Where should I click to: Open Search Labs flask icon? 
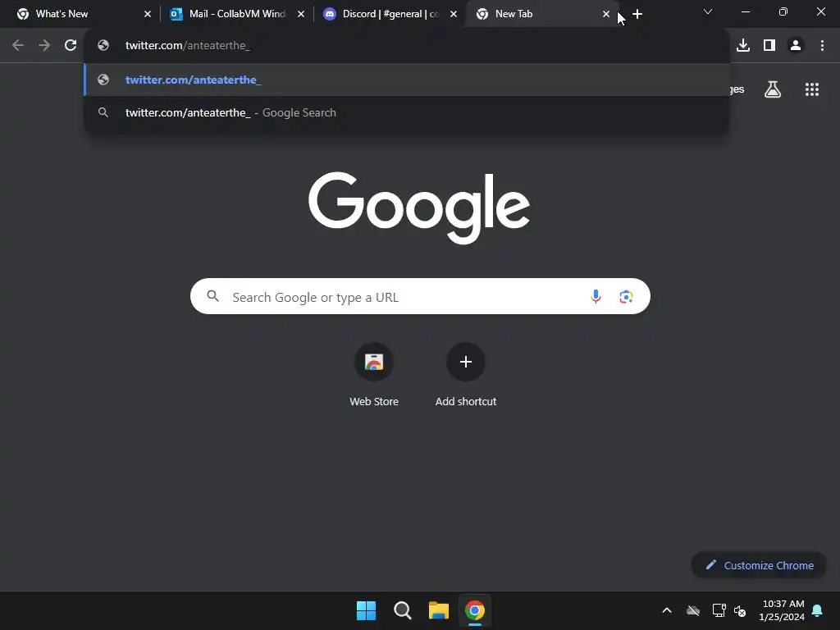tap(773, 89)
